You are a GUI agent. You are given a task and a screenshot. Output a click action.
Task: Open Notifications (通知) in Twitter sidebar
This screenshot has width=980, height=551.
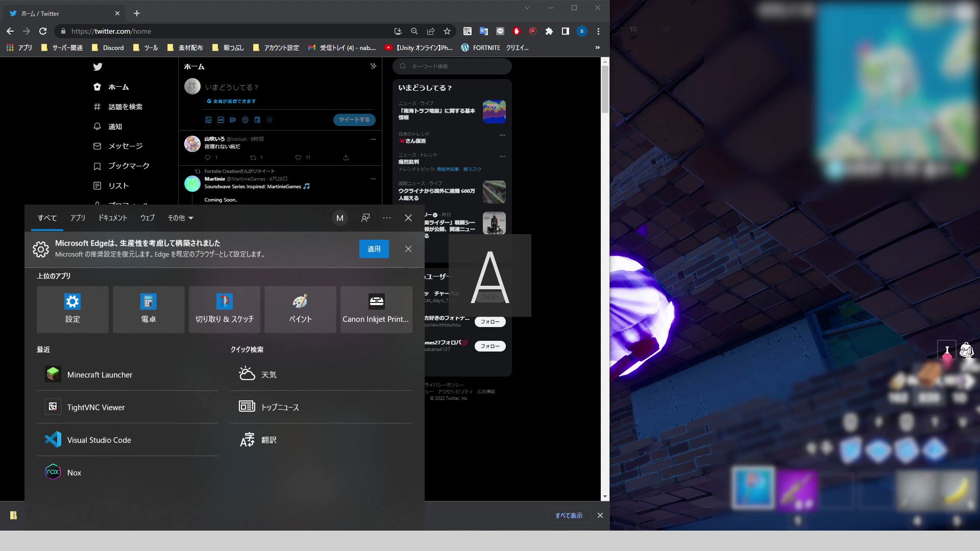click(x=108, y=127)
